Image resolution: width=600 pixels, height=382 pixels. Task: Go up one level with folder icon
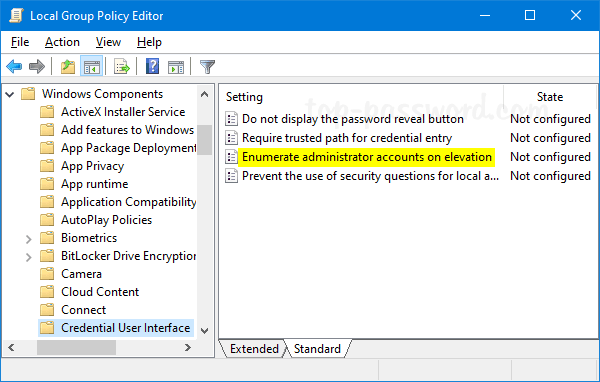(68, 67)
